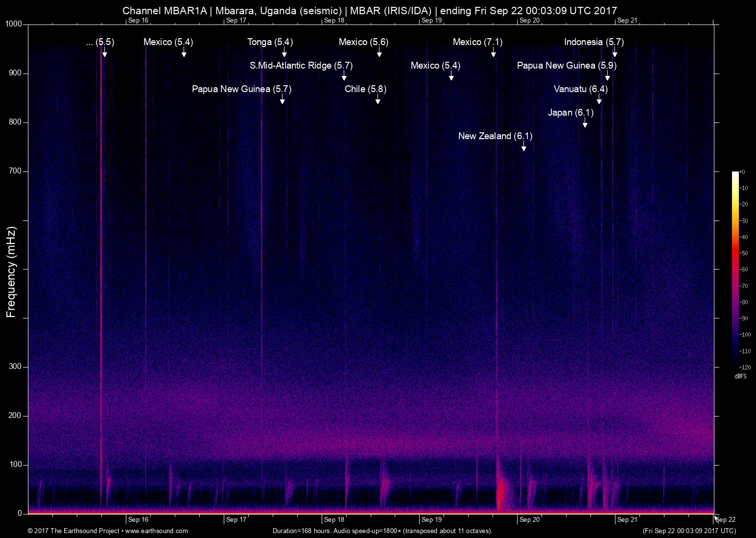Click the arrow beneath Papua New Guinea (5.7)
756x538 pixels.
click(x=282, y=100)
